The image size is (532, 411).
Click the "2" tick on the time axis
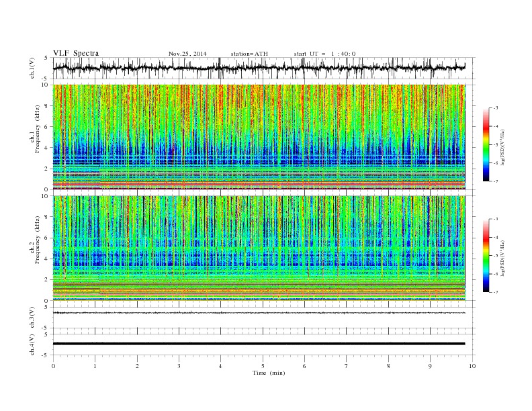click(x=137, y=366)
